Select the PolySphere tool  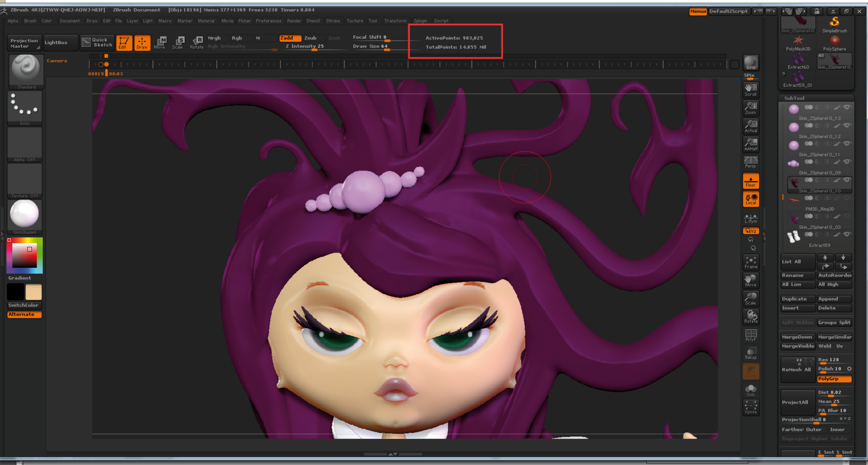[x=834, y=43]
